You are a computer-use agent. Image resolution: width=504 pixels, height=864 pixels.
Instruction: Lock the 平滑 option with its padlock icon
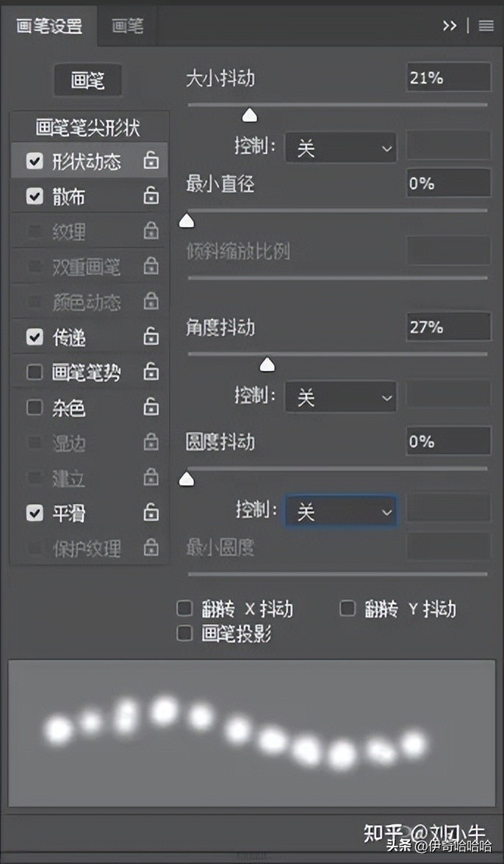click(151, 513)
